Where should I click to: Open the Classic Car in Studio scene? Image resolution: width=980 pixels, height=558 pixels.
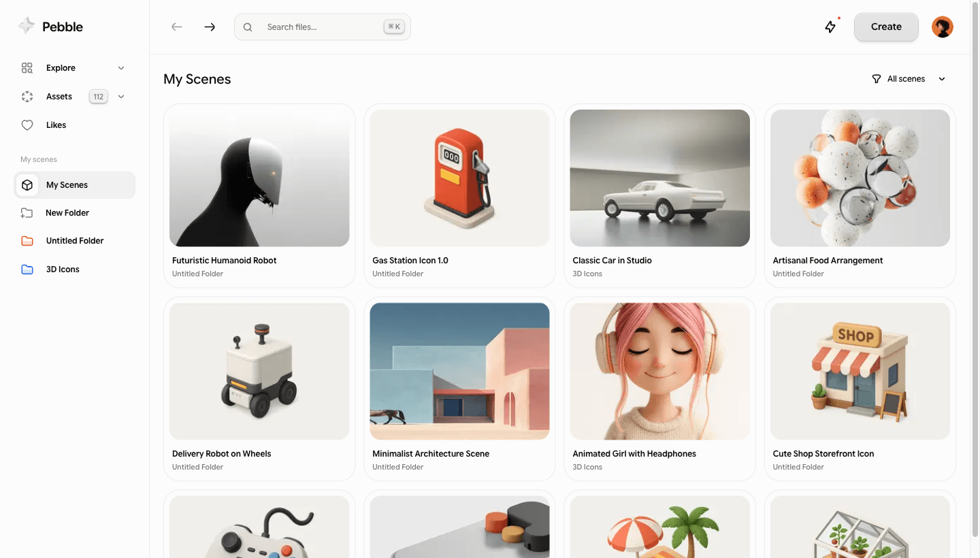click(659, 178)
